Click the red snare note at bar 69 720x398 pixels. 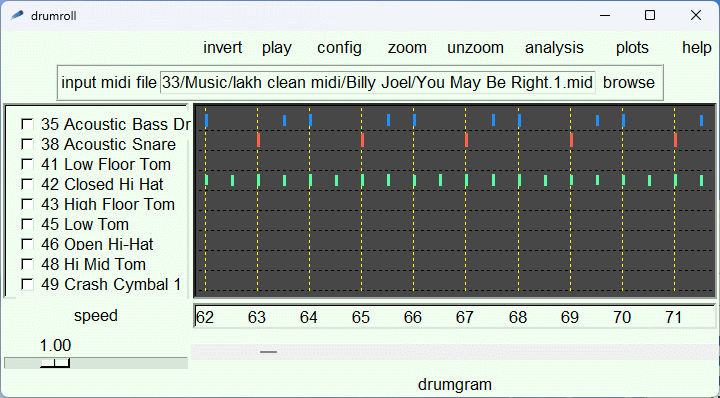[x=571, y=140]
